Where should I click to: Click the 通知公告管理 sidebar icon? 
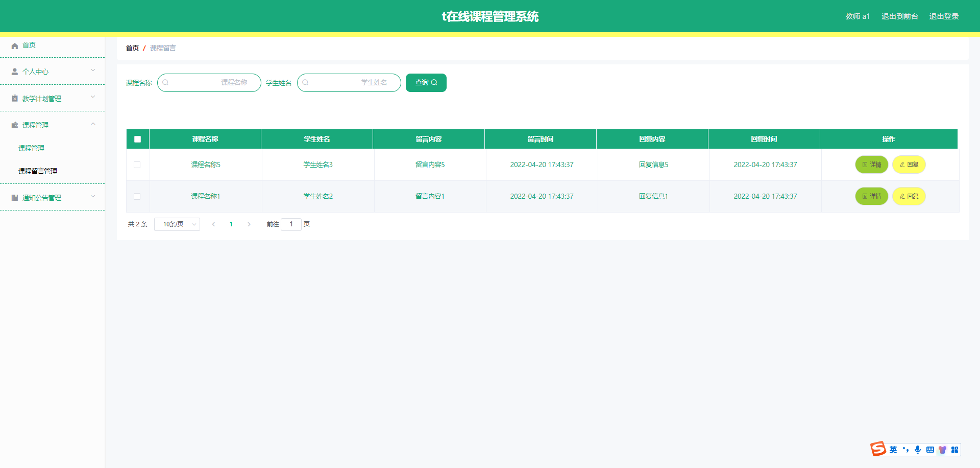pos(14,197)
